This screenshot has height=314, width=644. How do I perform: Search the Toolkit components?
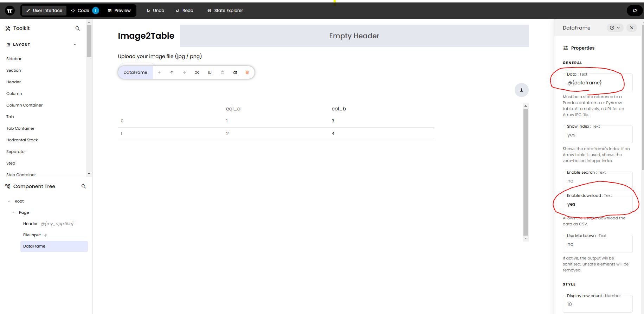pos(78,28)
